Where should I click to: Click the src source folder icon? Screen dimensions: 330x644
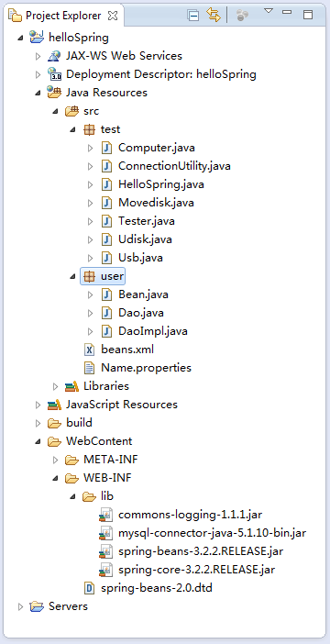coord(71,111)
